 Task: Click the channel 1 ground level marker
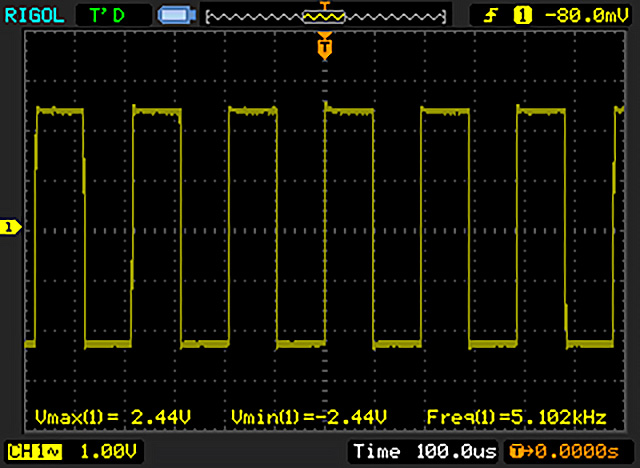tap(10, 228)
